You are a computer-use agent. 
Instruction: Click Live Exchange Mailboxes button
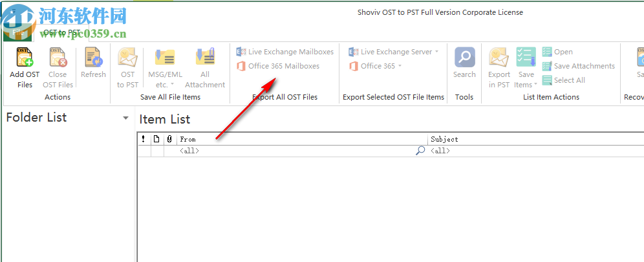coord(285,52)
